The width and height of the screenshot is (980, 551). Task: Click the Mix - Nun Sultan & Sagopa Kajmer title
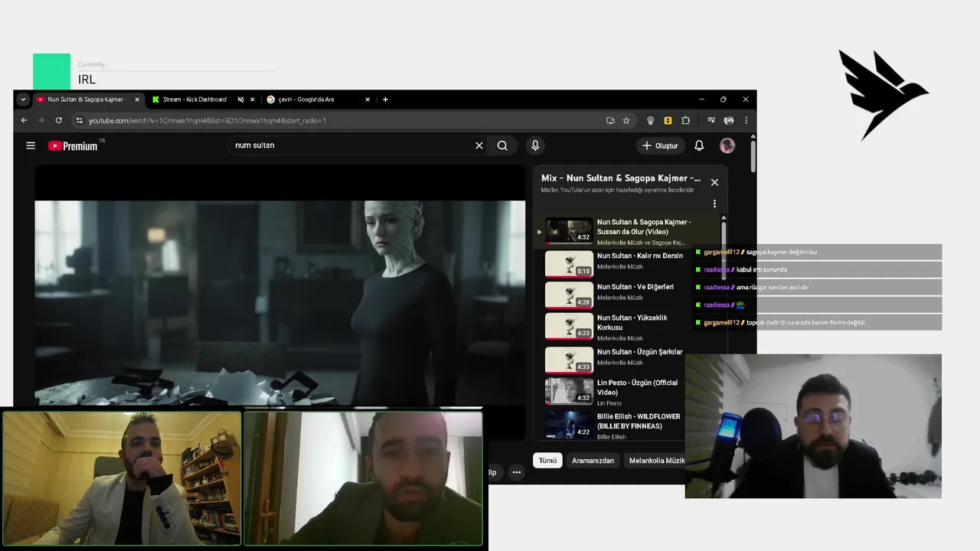tap(621, 178)
